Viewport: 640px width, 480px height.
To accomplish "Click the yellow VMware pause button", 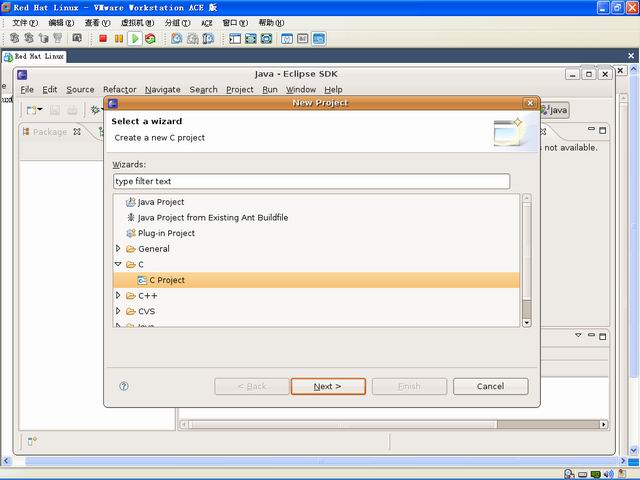I will (119, 39).
